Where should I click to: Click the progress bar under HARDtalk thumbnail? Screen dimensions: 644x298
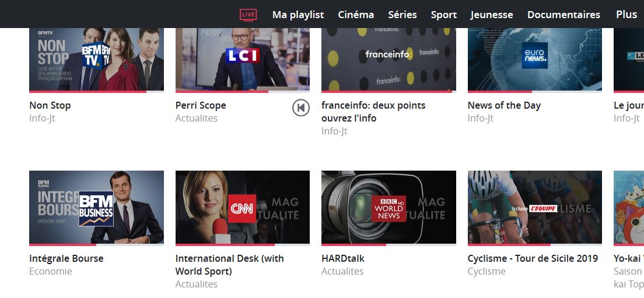click(388, 245)
